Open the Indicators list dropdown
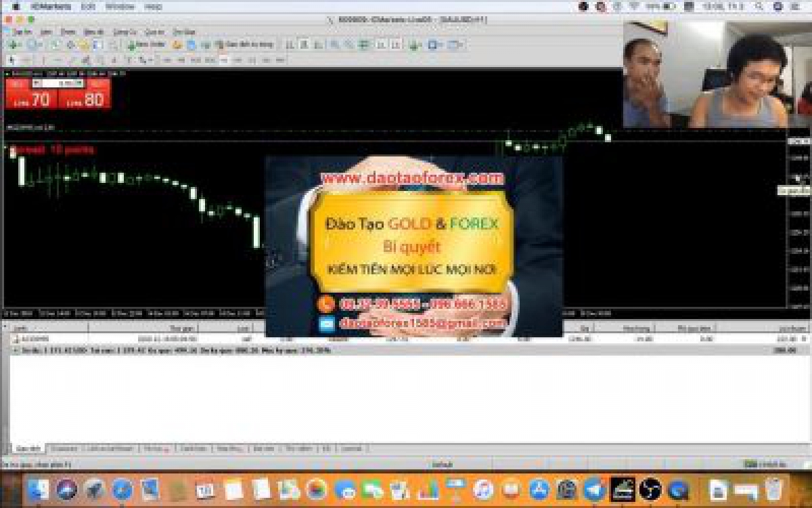812x508 pixels. [x=415, y=45]
